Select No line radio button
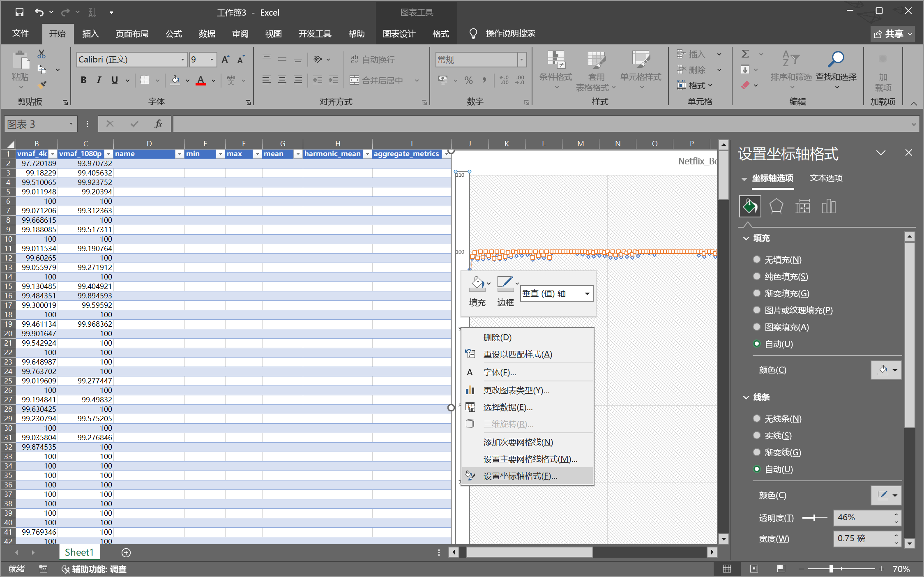924x577 pixels. click(756, 418)
